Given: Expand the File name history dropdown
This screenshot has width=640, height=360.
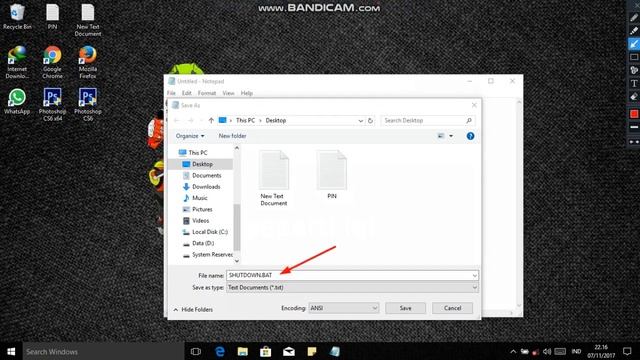Looking at the screenshot, I should coord(474,276).
